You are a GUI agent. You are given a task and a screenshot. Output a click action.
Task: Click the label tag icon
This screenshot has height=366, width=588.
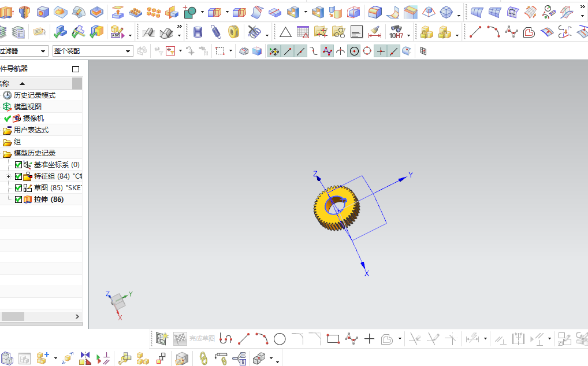pyautogui.click(x=39, y=32)
